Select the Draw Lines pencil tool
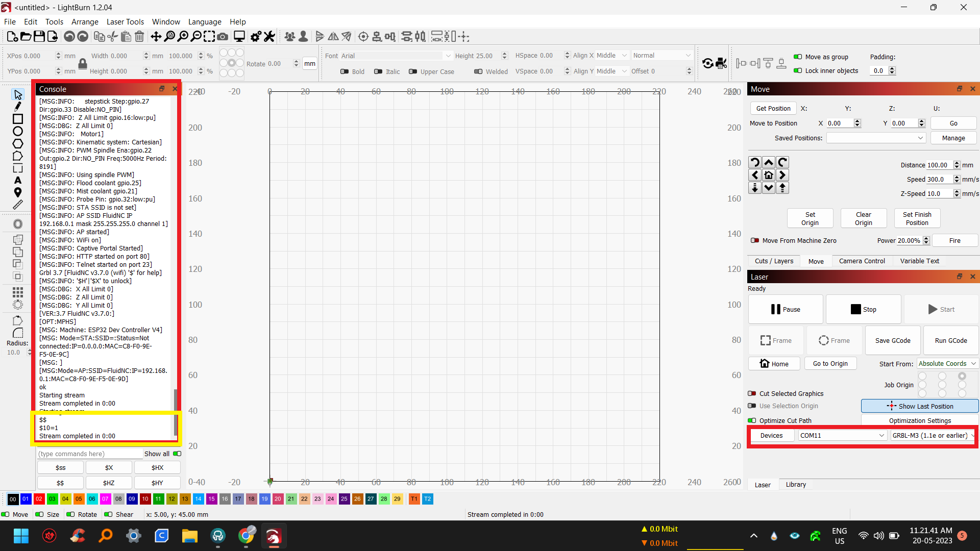The width and height of the screenshot is (980, 551). (18, 107)
